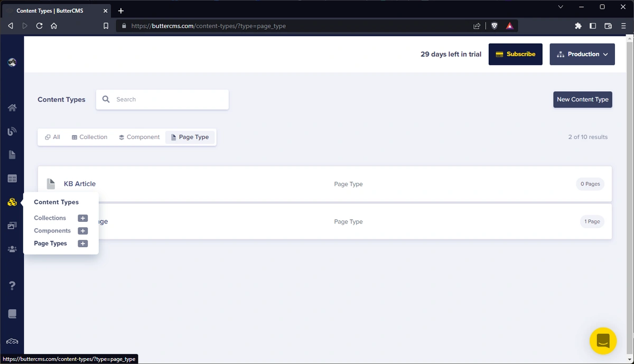This screenshot has height=364, width=634.
Task: Click the ButterCMS logo icon at sidebar bottom
Action: 12,341
